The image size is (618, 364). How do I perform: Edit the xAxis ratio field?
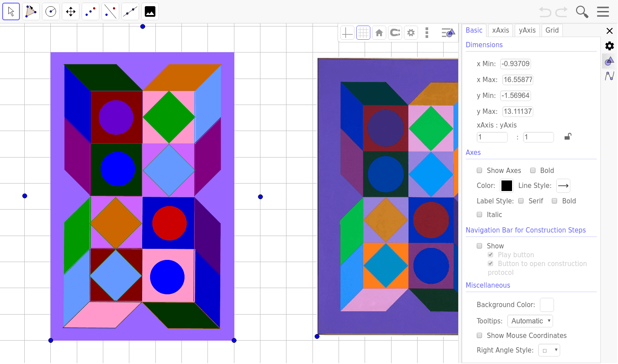point(492,137)
